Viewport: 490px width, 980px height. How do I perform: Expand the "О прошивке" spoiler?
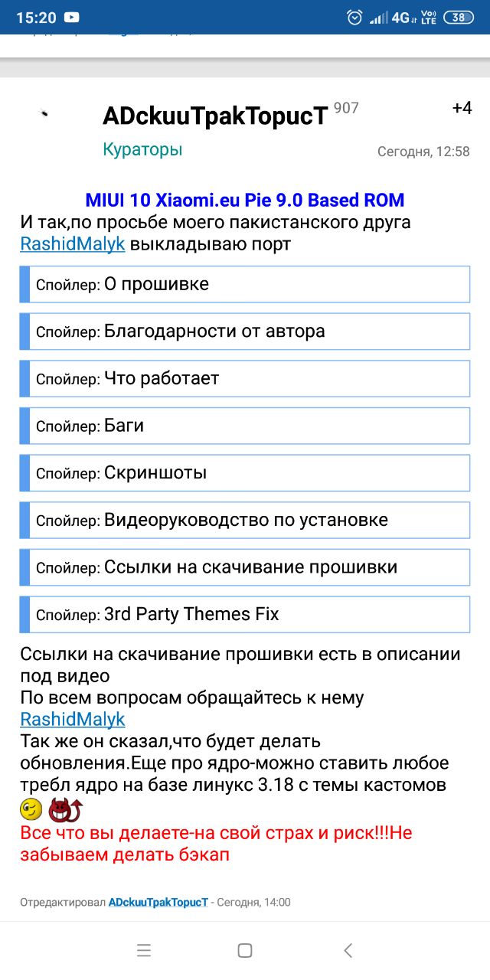245,284
